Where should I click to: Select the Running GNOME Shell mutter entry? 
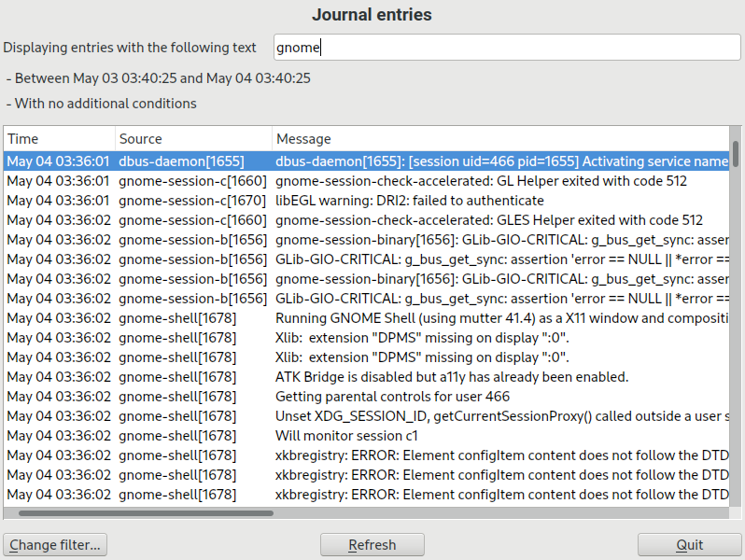coord(500,318)
